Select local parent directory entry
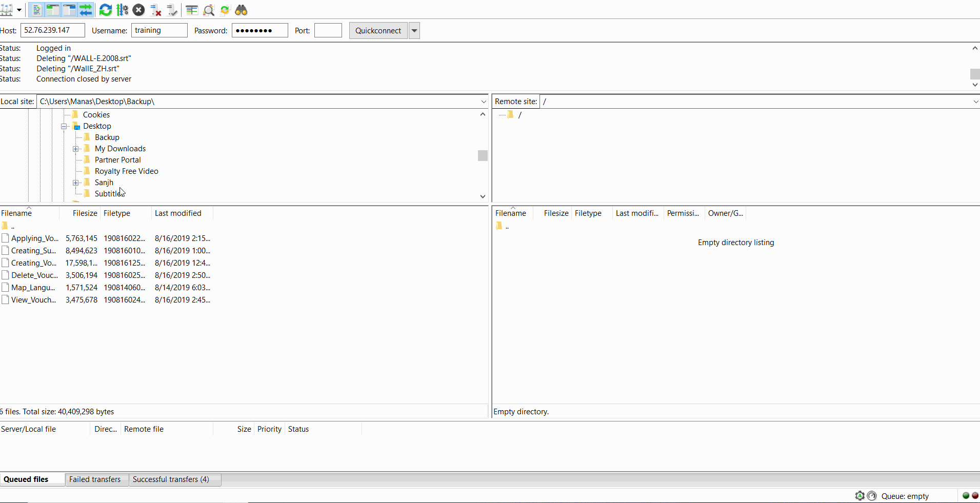980x503 pixels. (8, 226)
